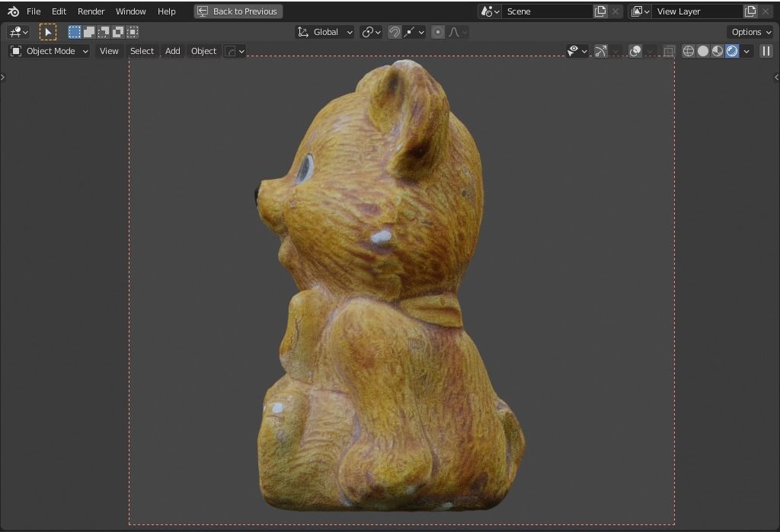Open the viewport Add menu
Image resolution: width=780 pixels, height=532 pixels.
(x=173, y=51)
